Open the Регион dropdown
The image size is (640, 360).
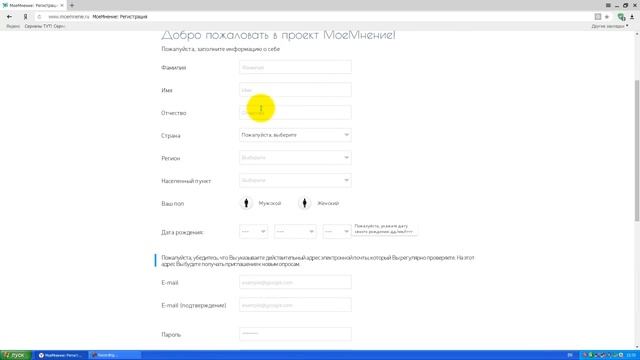click(295, 158)
